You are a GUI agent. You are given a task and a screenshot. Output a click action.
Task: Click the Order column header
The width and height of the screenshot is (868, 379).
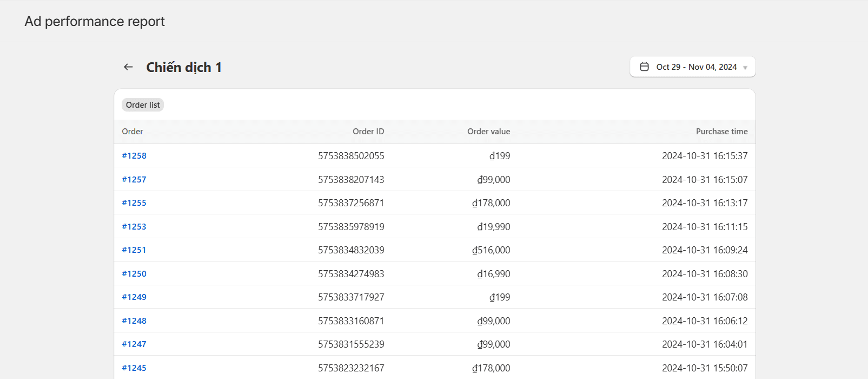point(132,132)
